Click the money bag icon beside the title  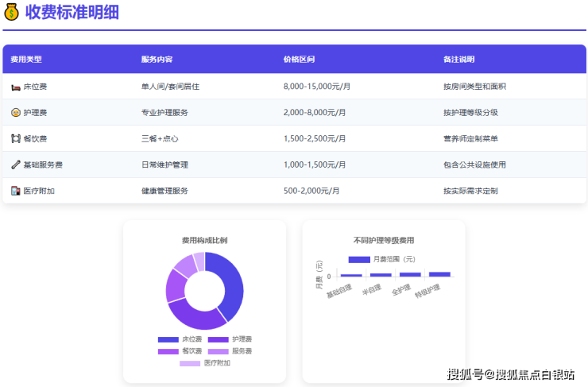coord(11,12)
